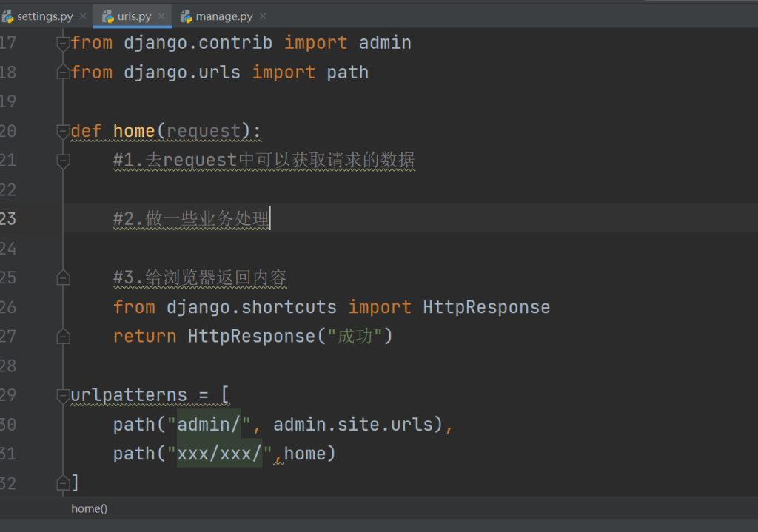Click the "admin/" path string
The height and width of the screenshot is (532, 758).
209,425
